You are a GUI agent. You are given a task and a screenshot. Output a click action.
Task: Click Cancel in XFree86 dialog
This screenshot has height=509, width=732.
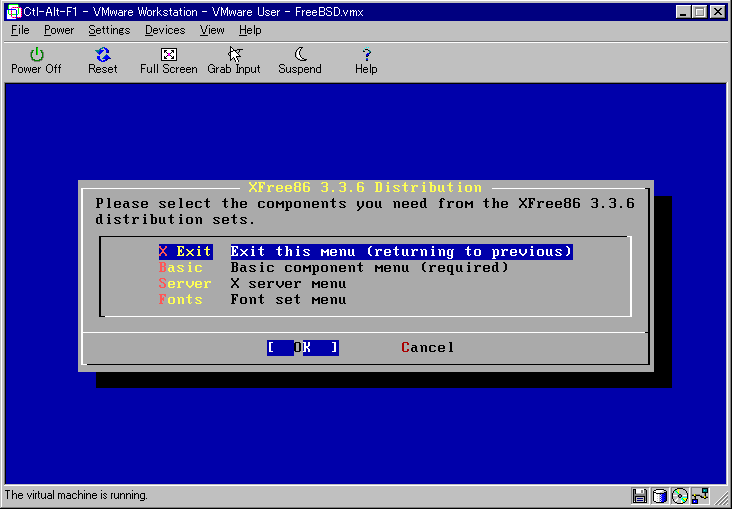pos(427,347)
